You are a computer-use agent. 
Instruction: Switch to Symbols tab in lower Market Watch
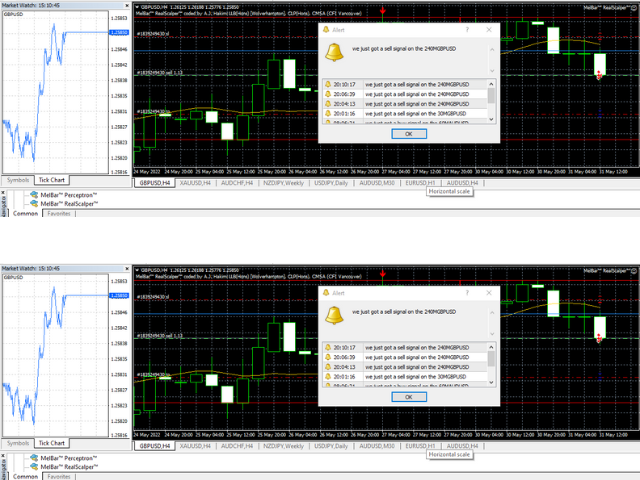pos(18,443)
